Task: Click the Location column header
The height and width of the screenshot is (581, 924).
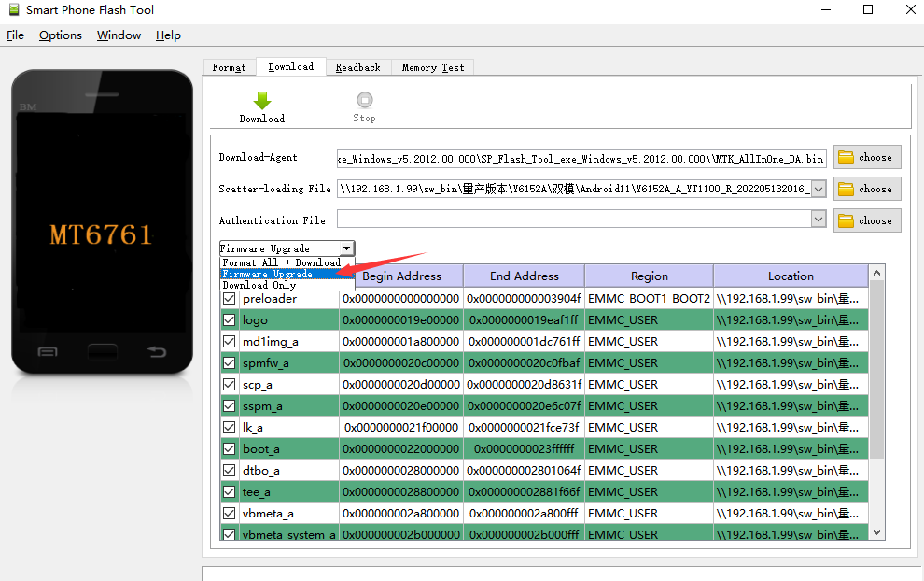Action: pos(791,276)
